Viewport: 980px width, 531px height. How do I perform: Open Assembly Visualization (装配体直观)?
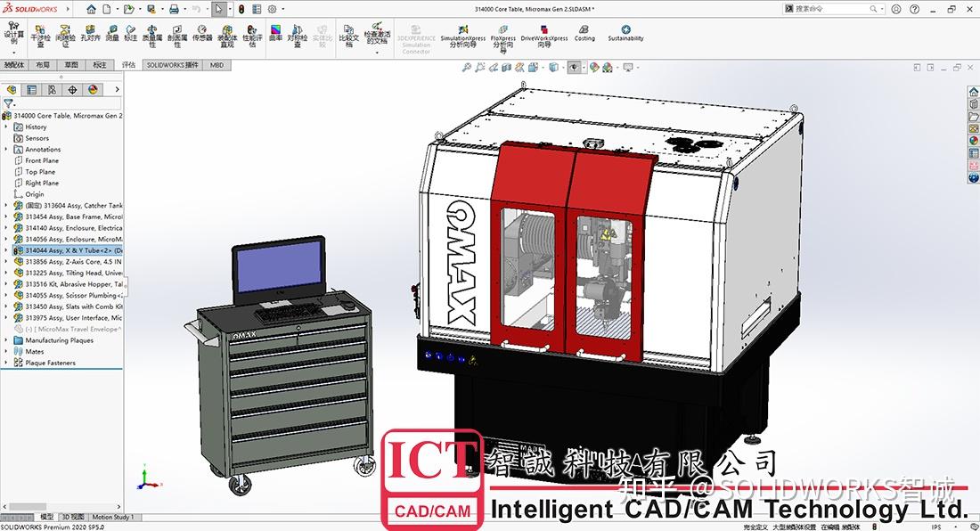point(225,36)
